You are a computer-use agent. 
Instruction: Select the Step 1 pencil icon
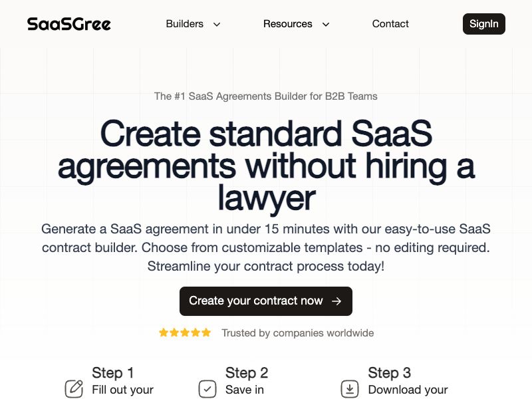[73, 389]
